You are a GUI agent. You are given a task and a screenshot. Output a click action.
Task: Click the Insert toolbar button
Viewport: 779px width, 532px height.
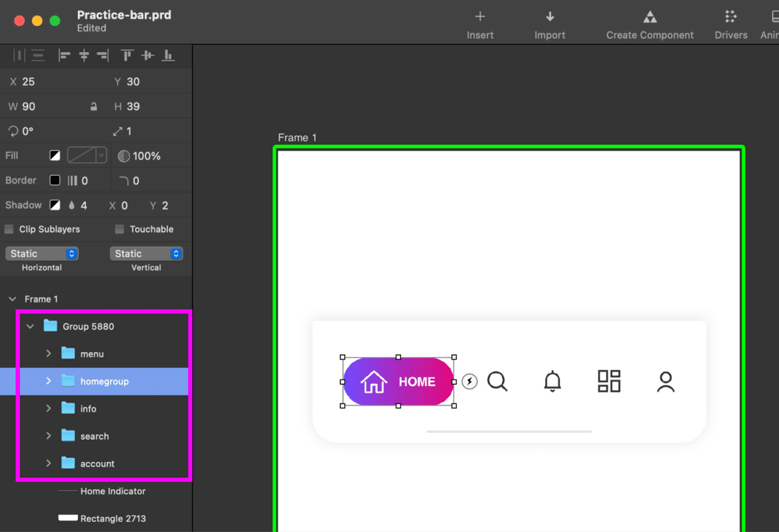coord(480,25)
